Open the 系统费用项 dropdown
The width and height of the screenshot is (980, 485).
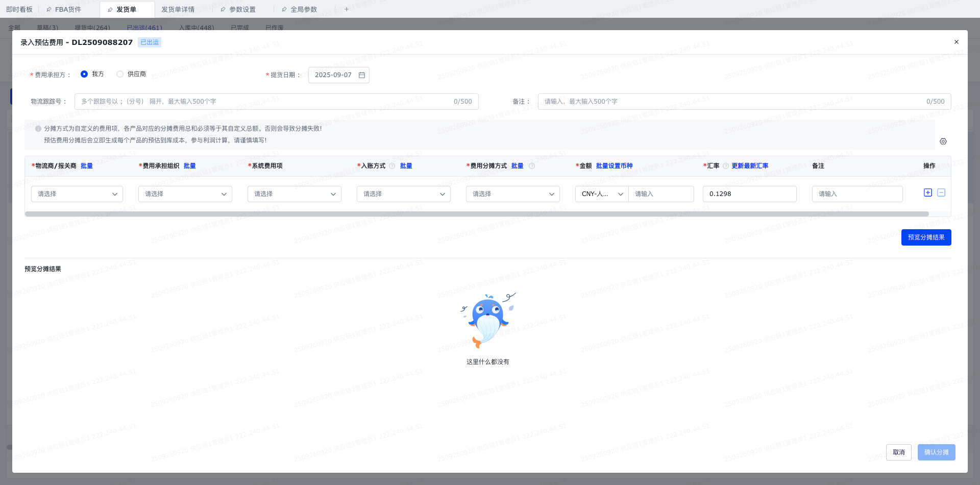click(x=295, y=194)
